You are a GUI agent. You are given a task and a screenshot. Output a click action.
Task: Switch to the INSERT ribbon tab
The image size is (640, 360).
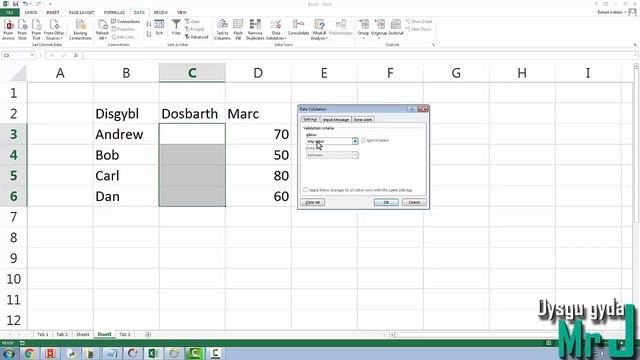(53, 13)
